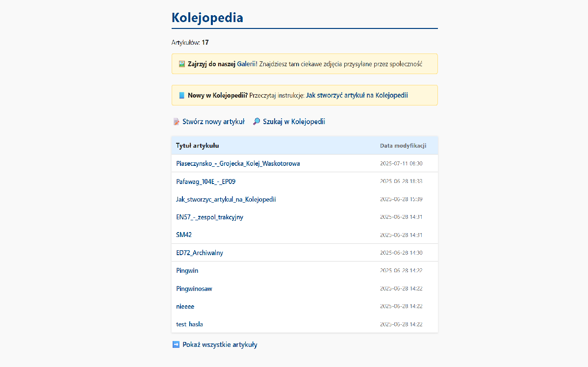Open the Pafawag_104E_-_EP09 article
Viewport: 588px width, 367px height.
click(206, 182)
